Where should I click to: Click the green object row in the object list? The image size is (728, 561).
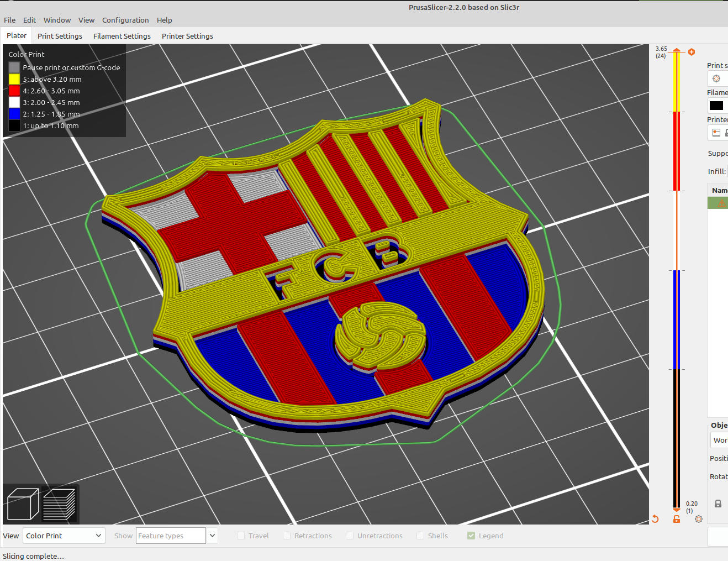[718, 203]
